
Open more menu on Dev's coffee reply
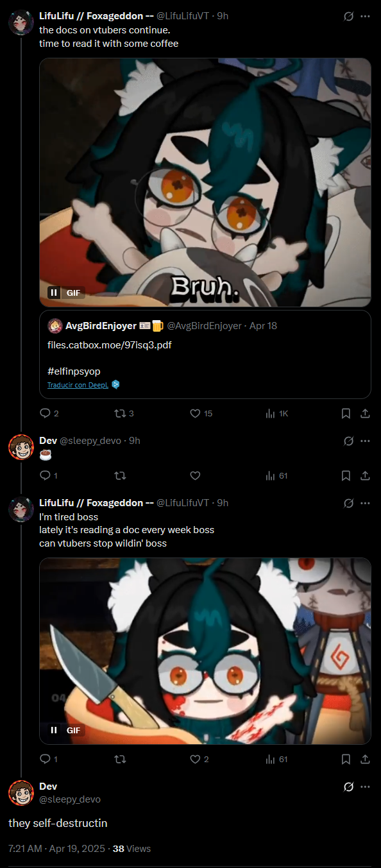tap(365, 441)
